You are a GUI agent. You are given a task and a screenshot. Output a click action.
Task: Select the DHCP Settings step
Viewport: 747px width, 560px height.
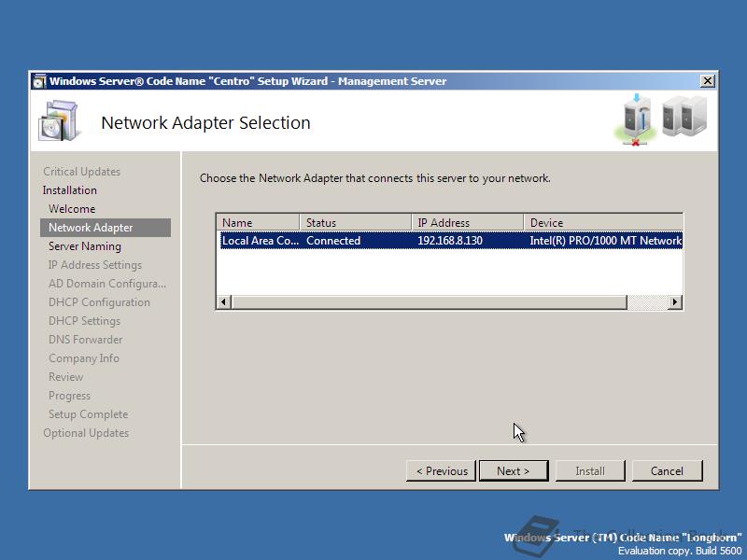[x=84, y=321]
